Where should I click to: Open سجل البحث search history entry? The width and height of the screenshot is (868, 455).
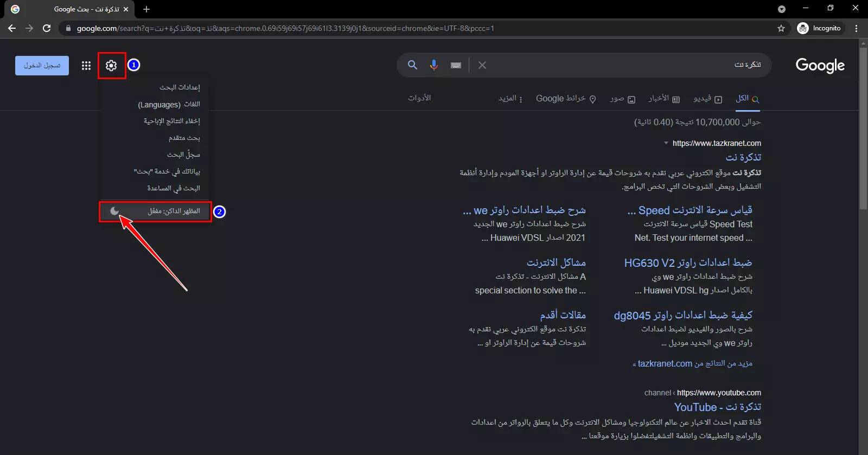pyautogui.click(x=183, y=155)
